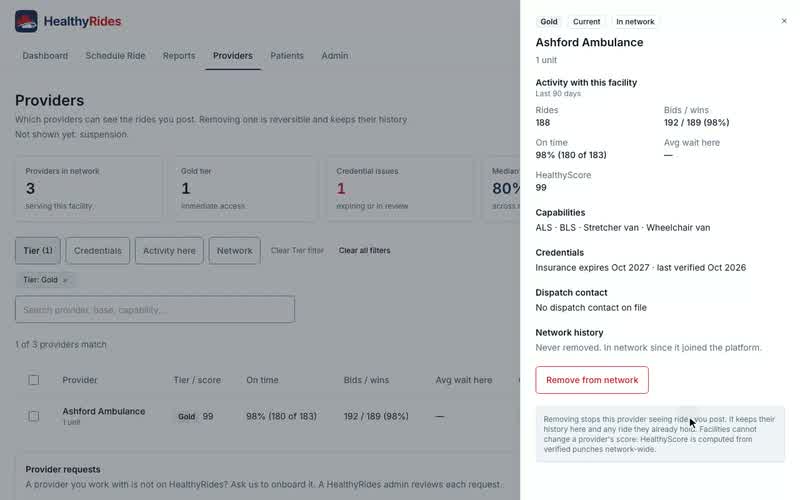The width and height of the screenshot is (800, 500).
Task: Sort by the Tier / score column header
Action: click(x=197, y=380)
